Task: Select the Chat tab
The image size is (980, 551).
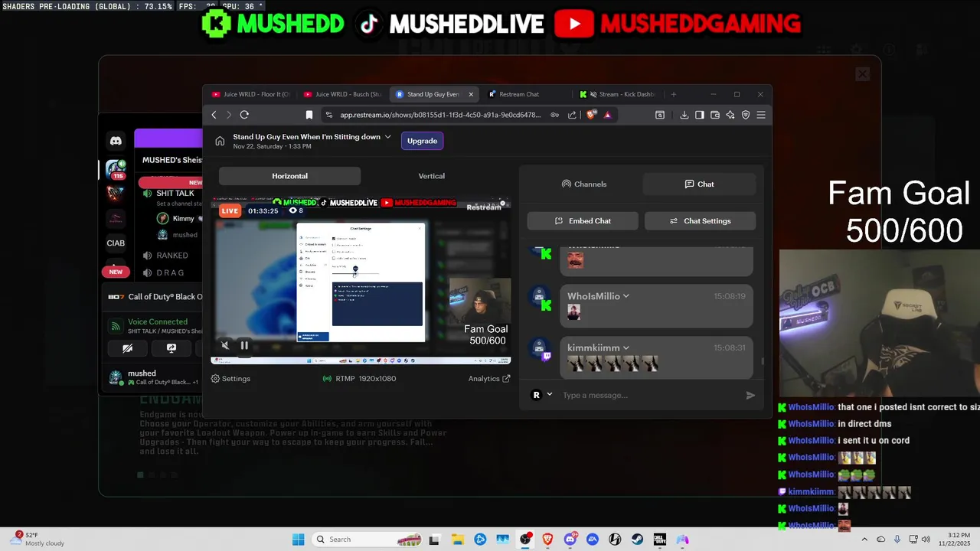Action: (x=700, y=184)
